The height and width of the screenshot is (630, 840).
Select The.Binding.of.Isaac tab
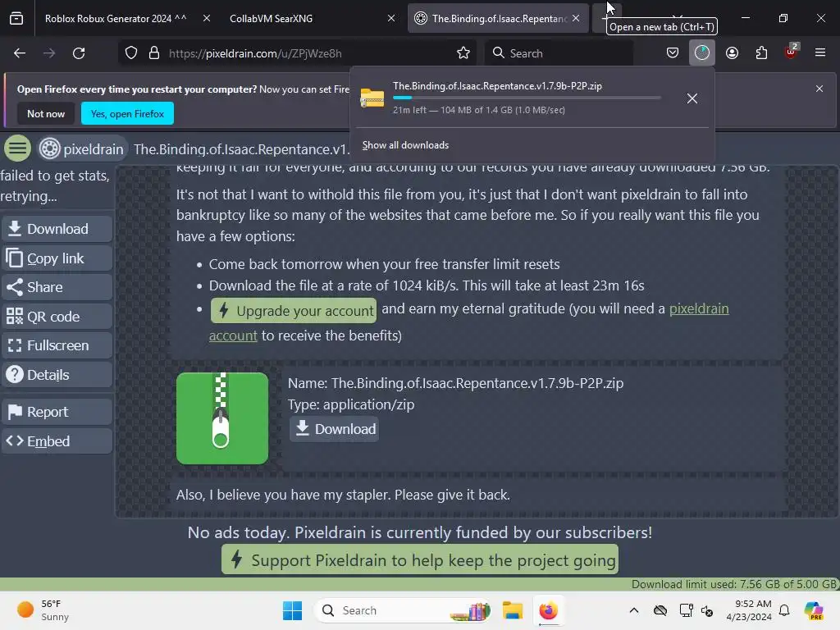498,18
